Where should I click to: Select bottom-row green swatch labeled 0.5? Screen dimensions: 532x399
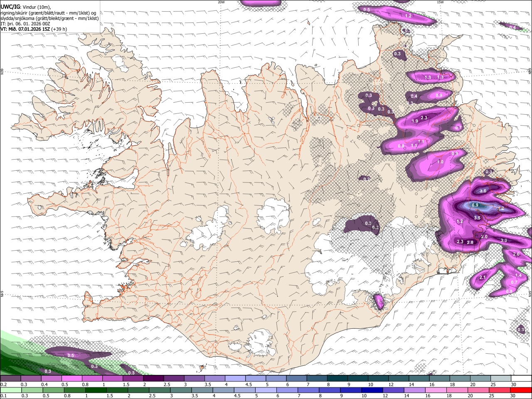coord(53,390)
